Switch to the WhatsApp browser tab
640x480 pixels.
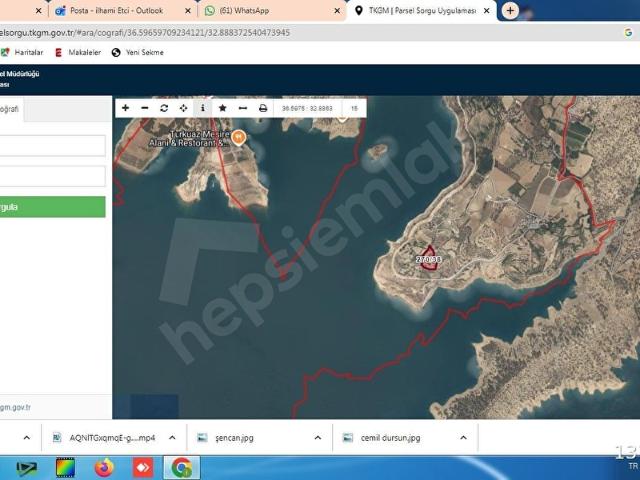(x=244, y=11)
